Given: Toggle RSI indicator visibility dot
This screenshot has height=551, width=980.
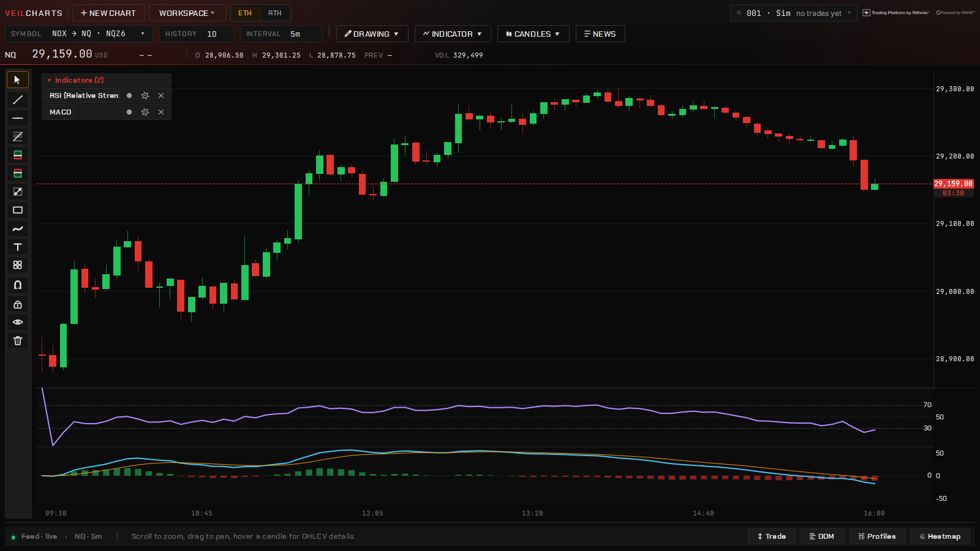Looking at the screenshot, I should coord(129,96).
